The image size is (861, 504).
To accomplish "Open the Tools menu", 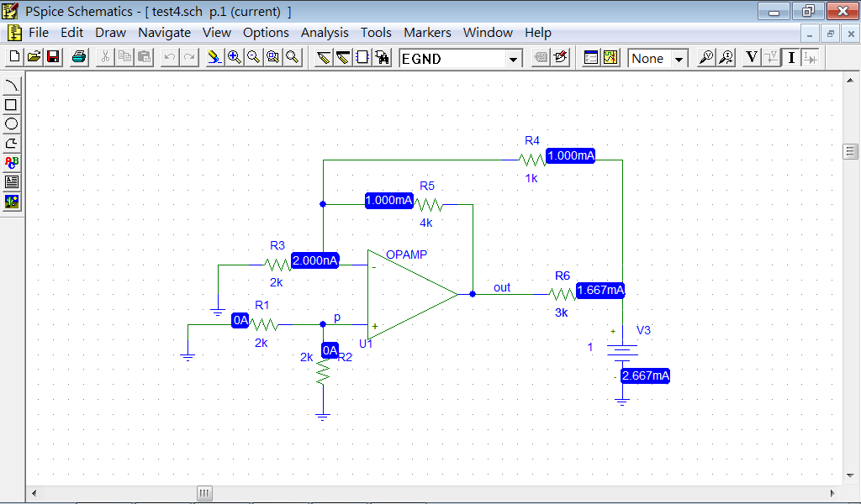I will (376, 33).
